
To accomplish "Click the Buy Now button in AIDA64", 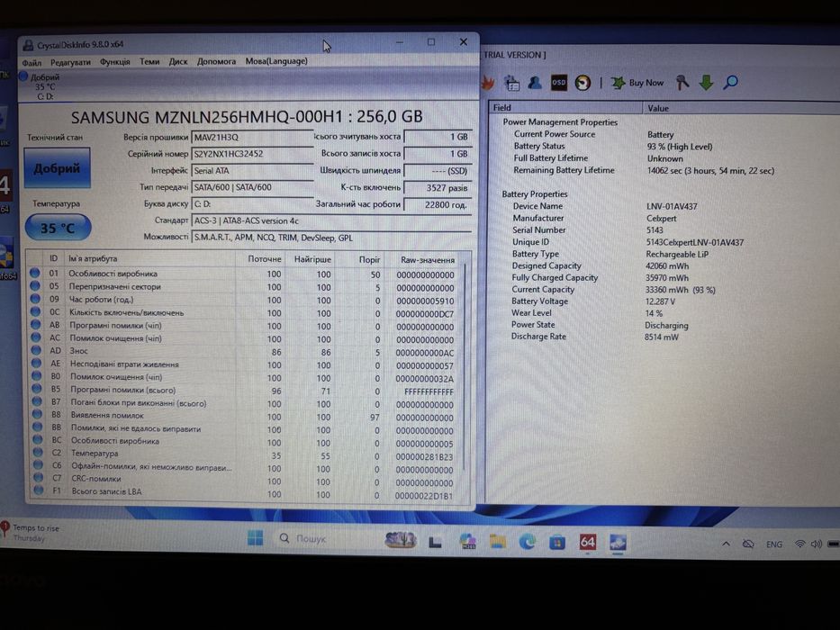I will click(637, 83).
